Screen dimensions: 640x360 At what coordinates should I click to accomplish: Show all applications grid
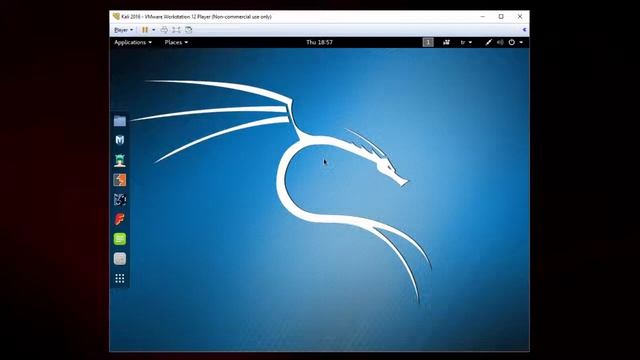[120, 278]
